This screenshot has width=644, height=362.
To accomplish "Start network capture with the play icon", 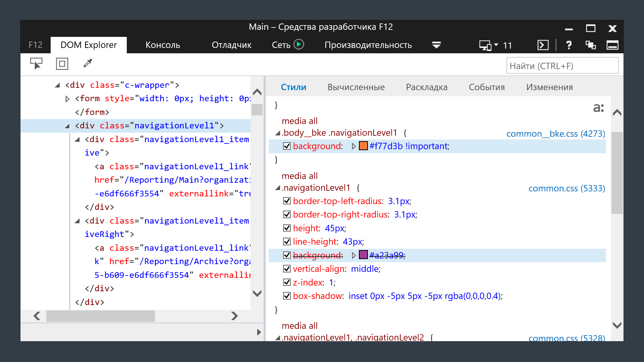I will tap(299, 45).
